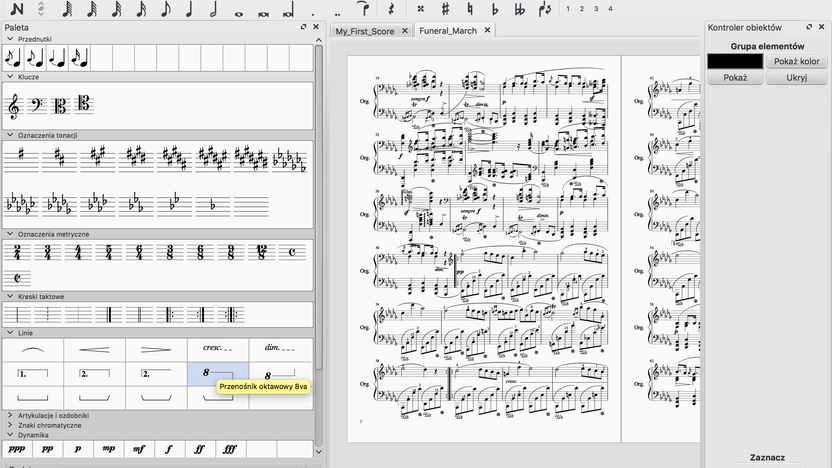Switch to the My_First_Score tab
The height and width of the screenshot is (468, 832).
point(365,31)
